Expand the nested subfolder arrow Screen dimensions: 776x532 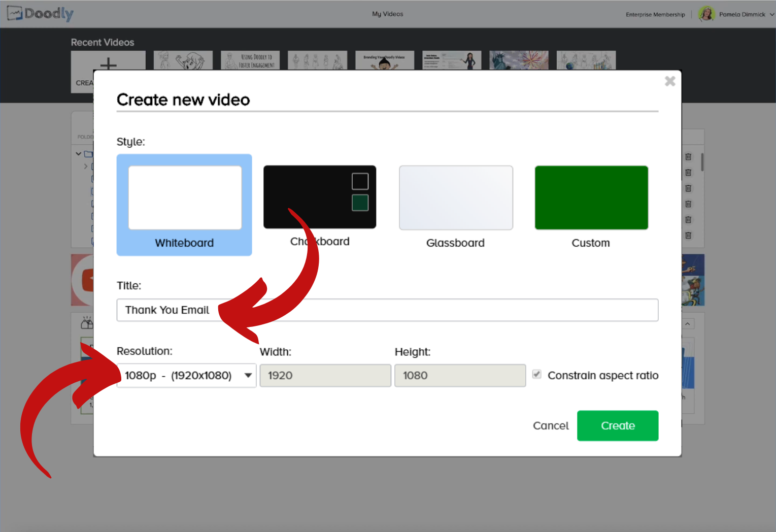tap(86, 166)
